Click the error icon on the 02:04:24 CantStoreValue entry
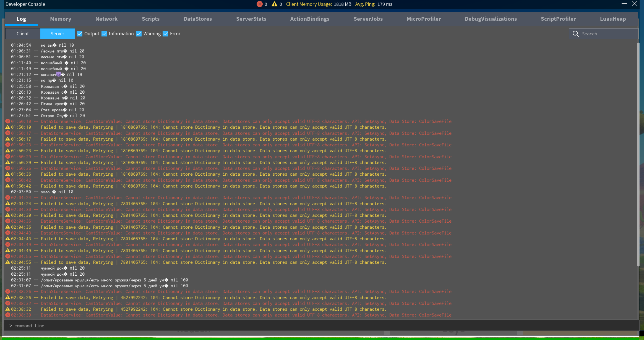This screenshot has width=644, height=340. 7,198
